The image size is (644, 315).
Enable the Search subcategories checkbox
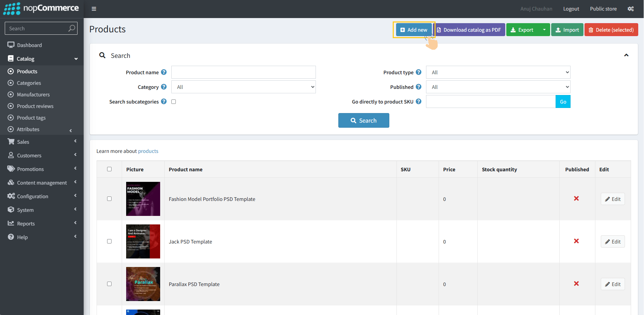pos(174,101)
